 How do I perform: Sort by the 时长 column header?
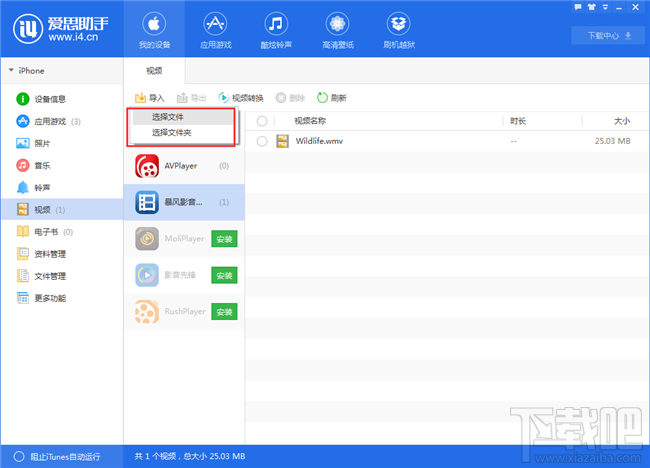pyautogui.click(x=518, y=121)
